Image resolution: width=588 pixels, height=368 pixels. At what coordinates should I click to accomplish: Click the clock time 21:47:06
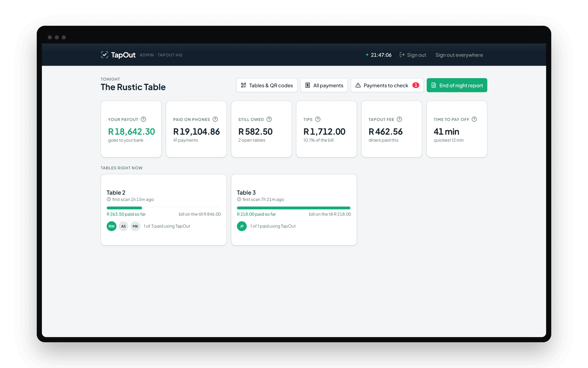381,55
